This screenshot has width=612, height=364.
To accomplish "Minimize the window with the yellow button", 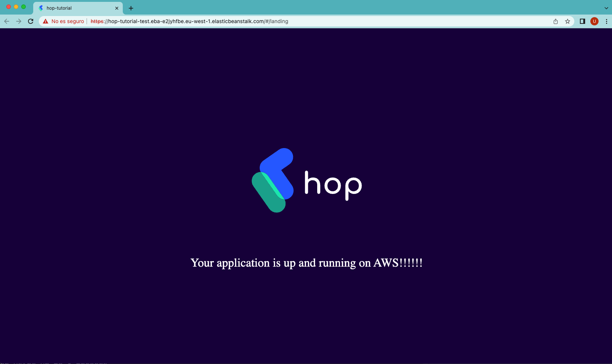I will pos(16,7).
